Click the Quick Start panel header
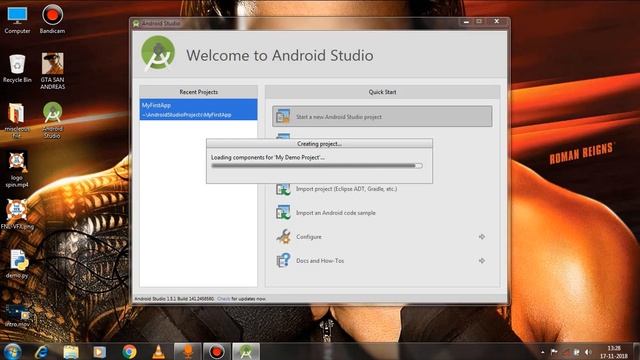This screenshot has width=640, height=360. pyautogui.click(x=382, y=92)
